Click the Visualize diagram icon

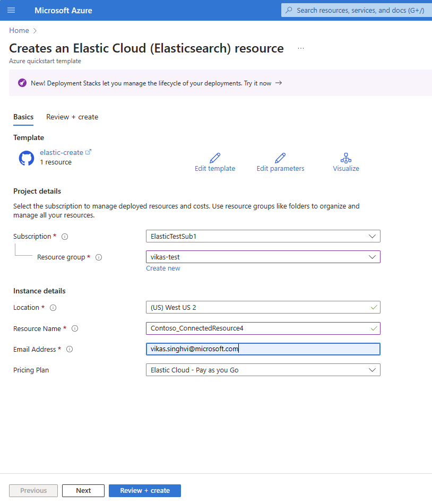(x=346, y=158)
